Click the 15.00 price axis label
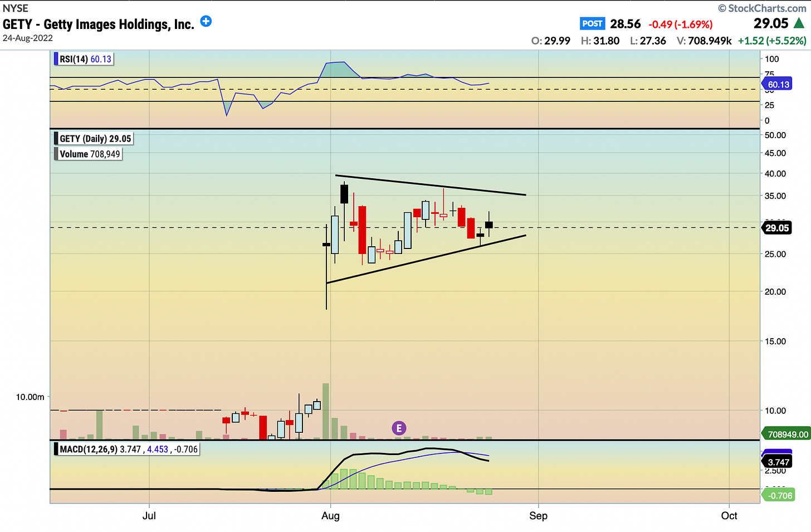This screenshot has width=811, height=532. tap(775, 341)
